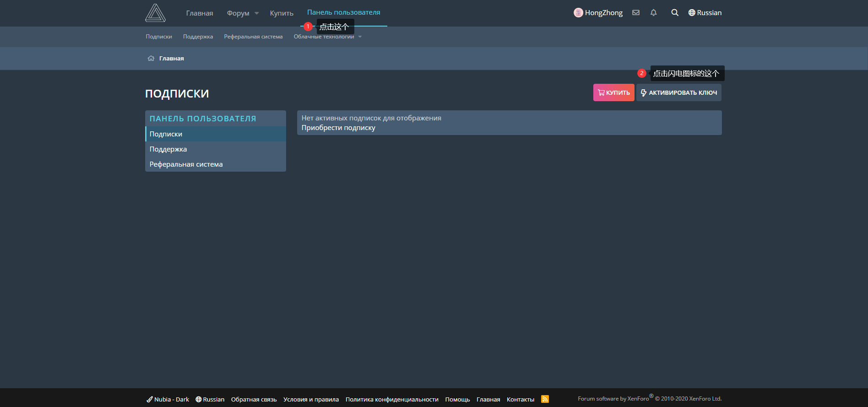The width and height of the screenshot is (868, 407).
Task: Open the HongZhong username menu
Action: pos(604,13)
